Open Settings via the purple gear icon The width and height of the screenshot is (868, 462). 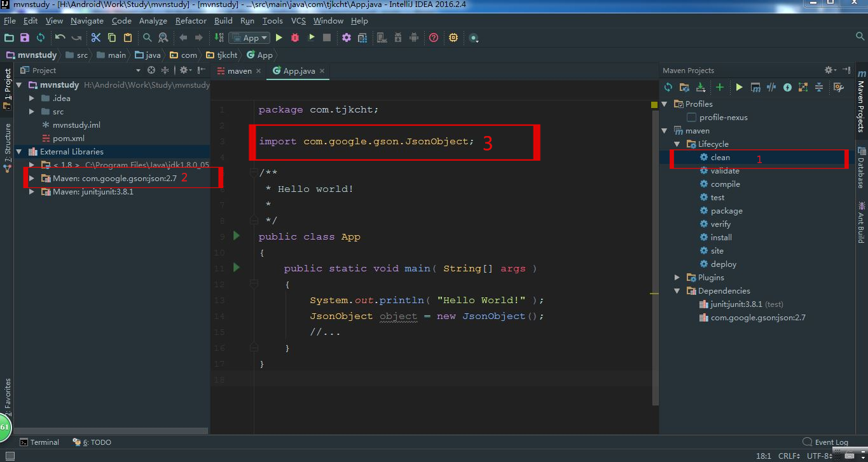click(x=347, y=38)
